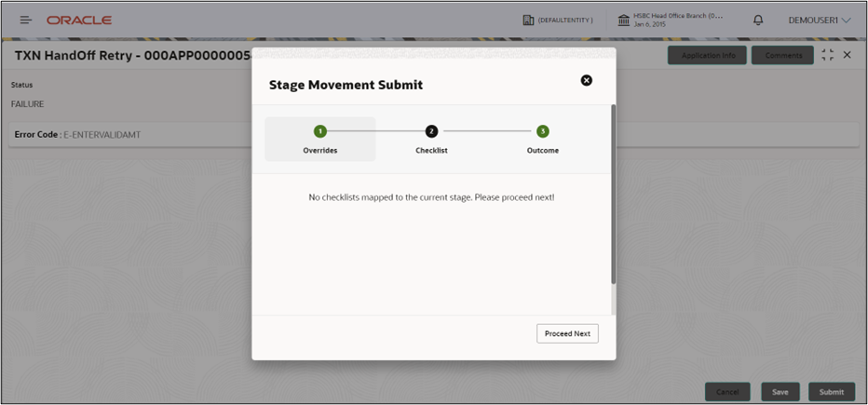Open the notifications bell
Viewport: 868px width, 405px height.
(x=758, y=20)
